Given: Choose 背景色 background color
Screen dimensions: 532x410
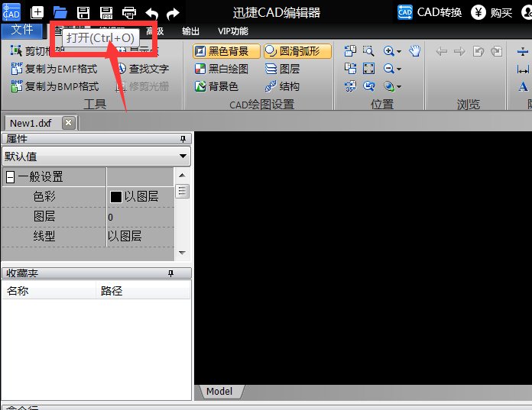Looking at the screenshot, I should pyautogui.click(x=216, y=86).
